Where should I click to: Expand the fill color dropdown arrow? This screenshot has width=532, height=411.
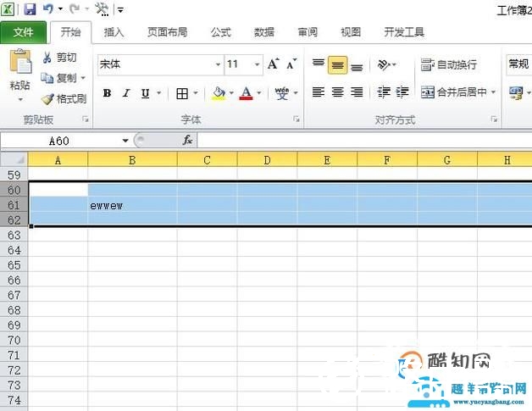(231, 93)
